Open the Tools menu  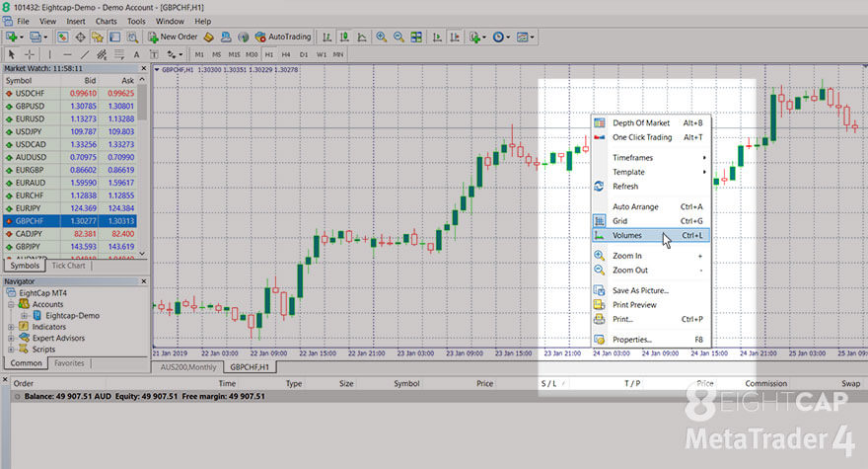(x=136, y=21)
